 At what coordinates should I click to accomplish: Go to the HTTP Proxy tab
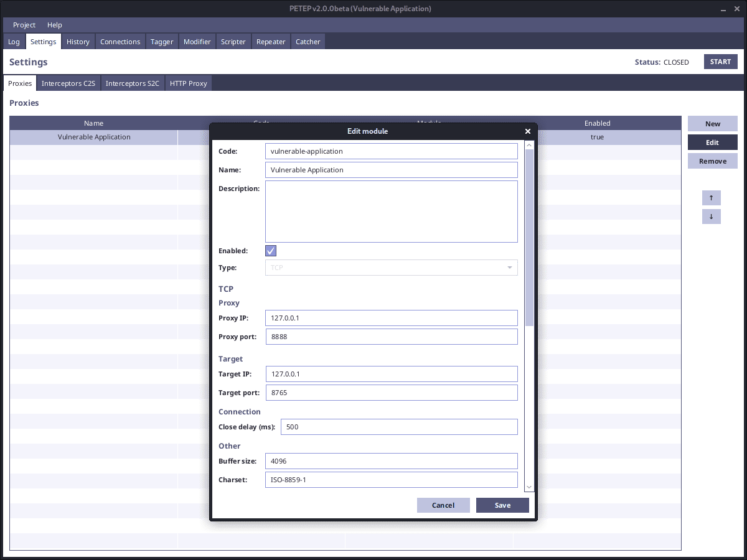click(x=188, y=83)
